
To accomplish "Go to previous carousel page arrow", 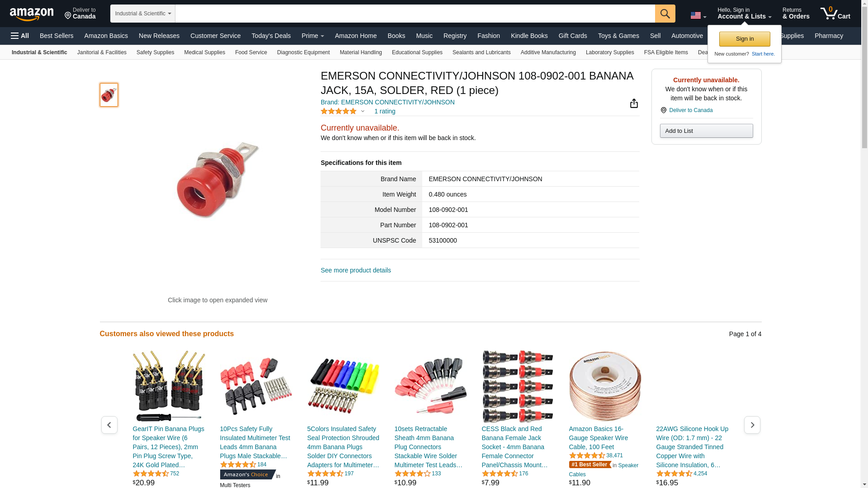I will [x=109, y=425].
